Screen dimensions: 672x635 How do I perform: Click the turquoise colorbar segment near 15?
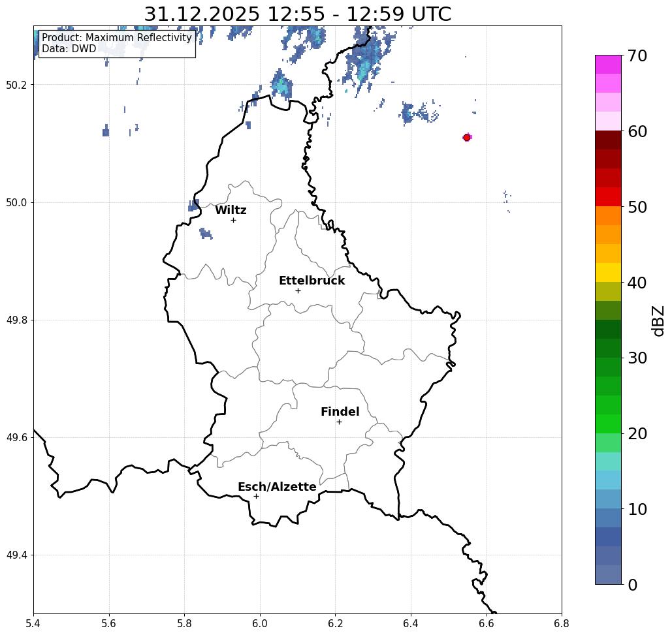point(608,461)
